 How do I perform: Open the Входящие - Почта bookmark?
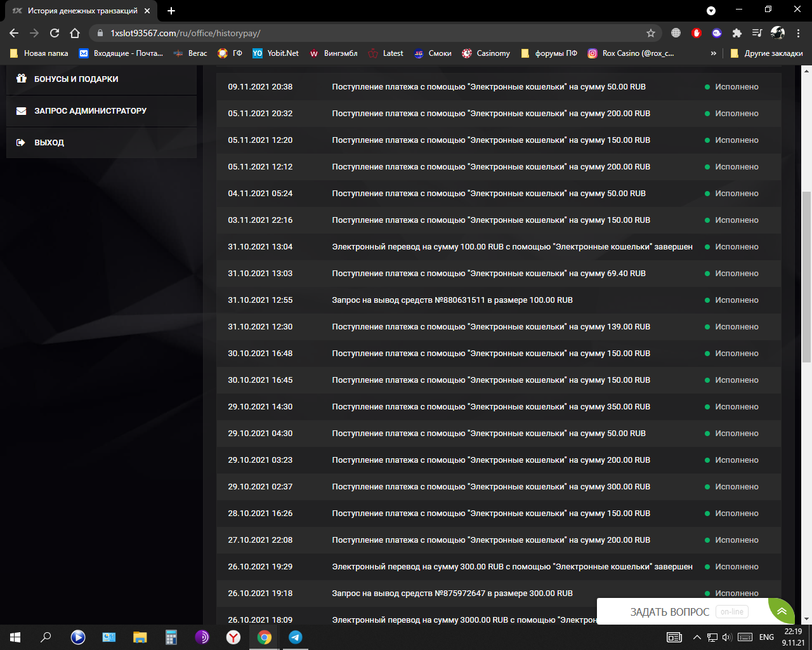121,53
